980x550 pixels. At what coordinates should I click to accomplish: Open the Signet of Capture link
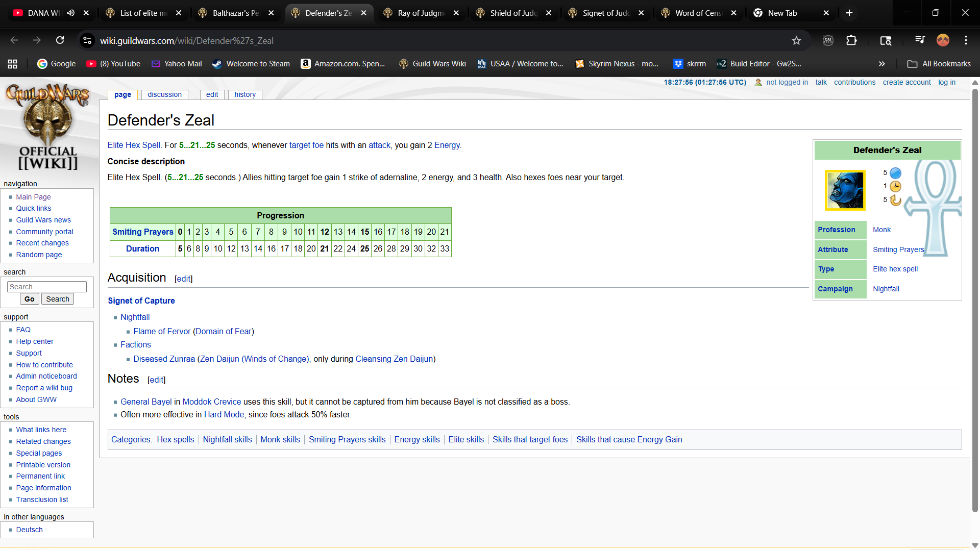tap(141, 301)
